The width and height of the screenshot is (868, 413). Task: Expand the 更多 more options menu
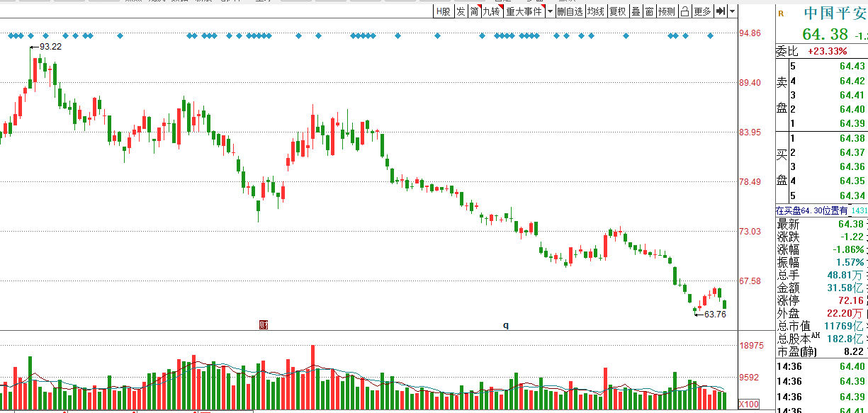(x=702, y=11)
